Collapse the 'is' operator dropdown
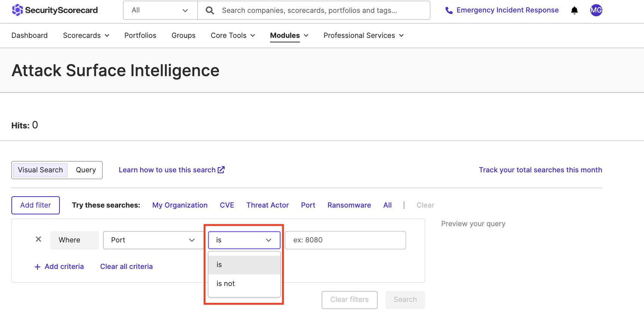644x322 pixels. pyautogui.click(x=244, y=240)
